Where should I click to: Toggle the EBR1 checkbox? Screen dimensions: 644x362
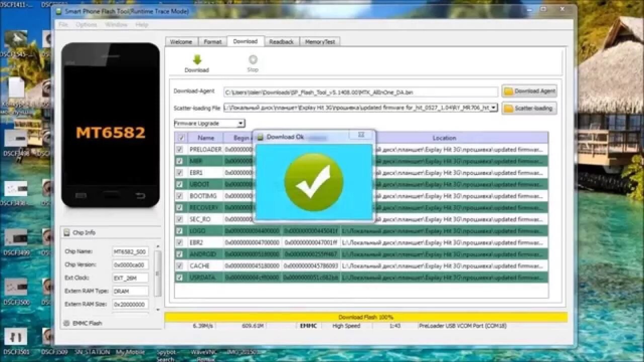coord(179,172)
